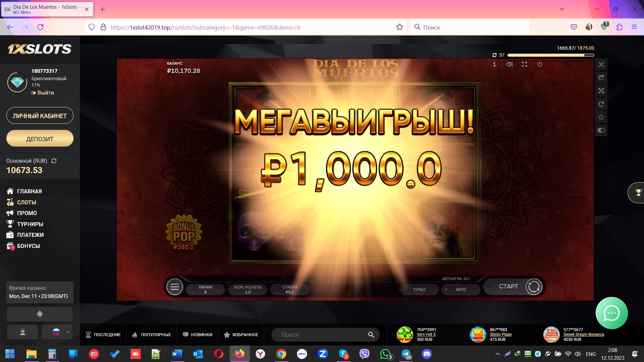Open a new browser tab
Viewport: 644px width, 362px height.
[103, 9]
